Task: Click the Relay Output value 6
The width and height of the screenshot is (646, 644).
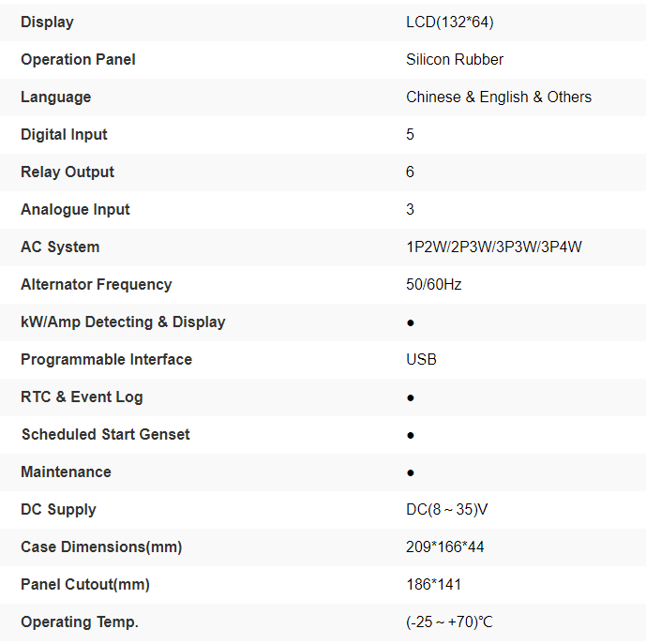Action: [x=411, y=172]
